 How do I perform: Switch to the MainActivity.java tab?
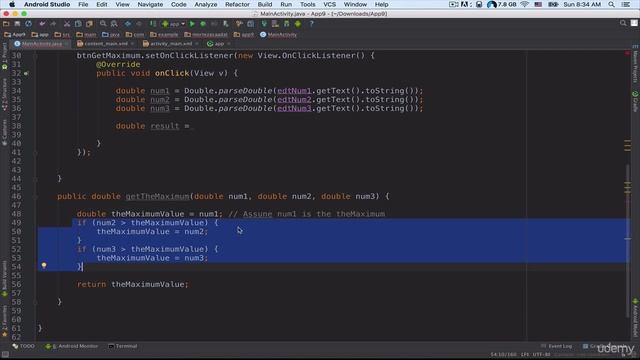[41, 44]
